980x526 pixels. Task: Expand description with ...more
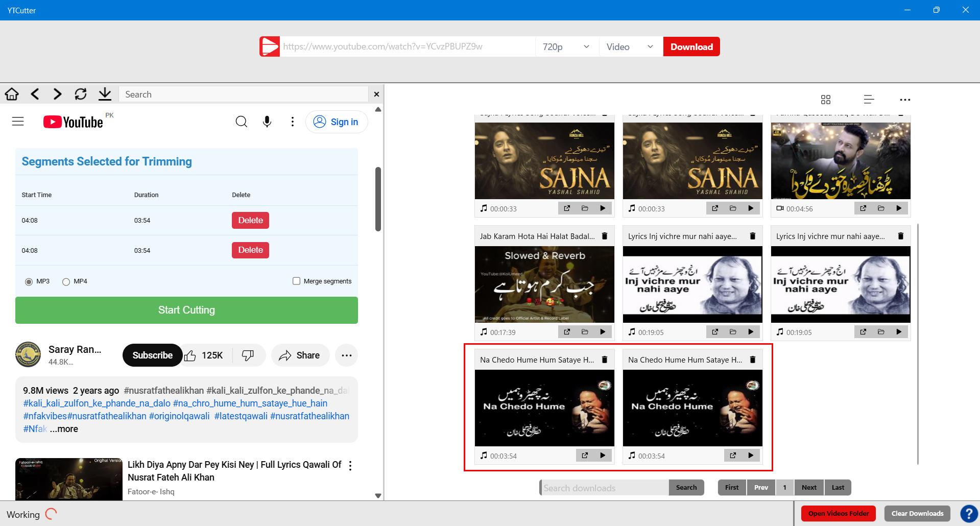(x=64, y=429)
